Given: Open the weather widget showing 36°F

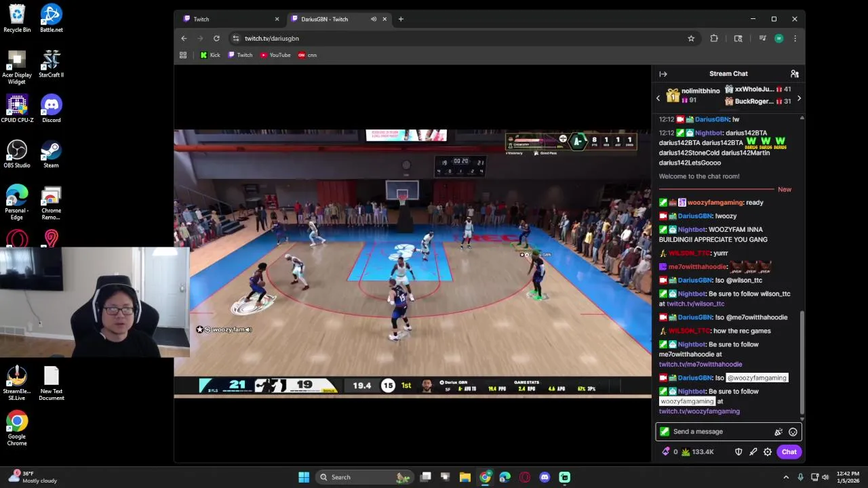Looking at the screenshot, I should [x=32, y=477].
